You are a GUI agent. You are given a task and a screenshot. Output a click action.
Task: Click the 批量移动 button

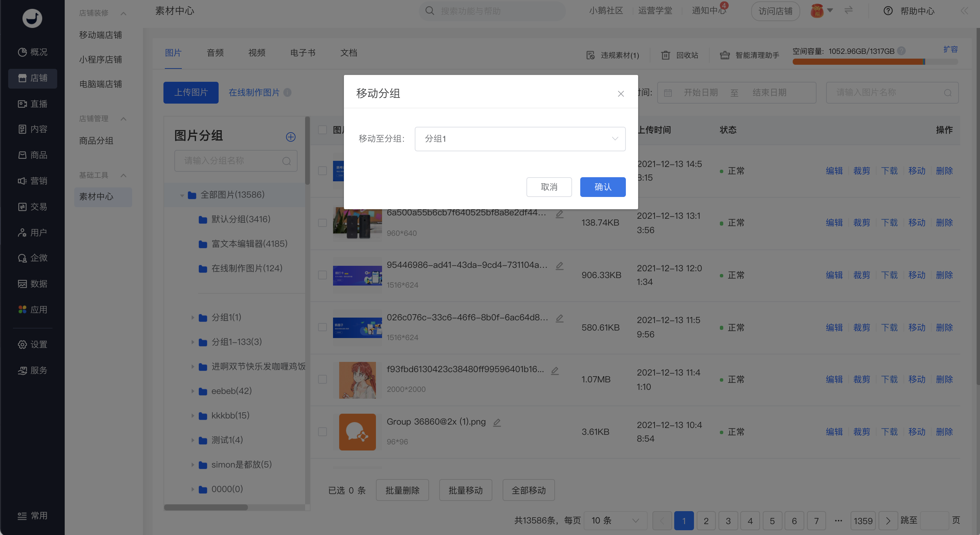pos(465,490)
